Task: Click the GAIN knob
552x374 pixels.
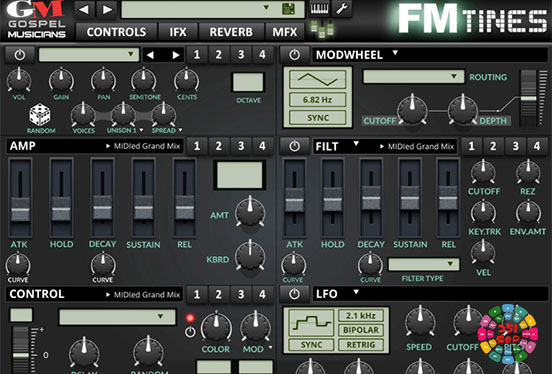Action: pyautogui.click(x=61, y=80)
